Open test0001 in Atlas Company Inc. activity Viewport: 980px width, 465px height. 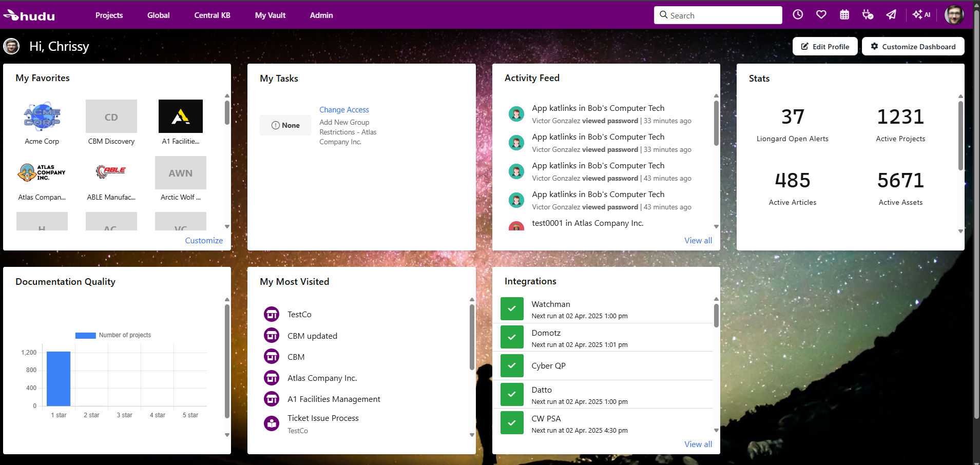click(x=587, y=223)
